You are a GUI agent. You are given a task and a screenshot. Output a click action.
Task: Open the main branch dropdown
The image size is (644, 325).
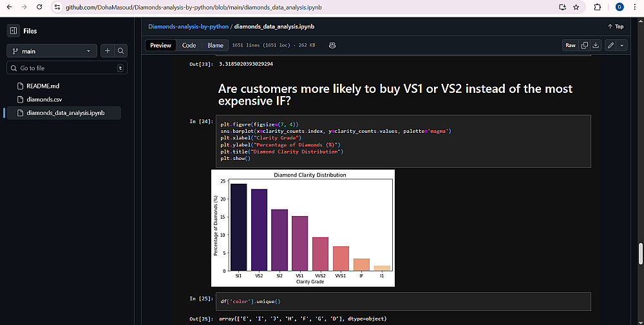tap(52, 51)
